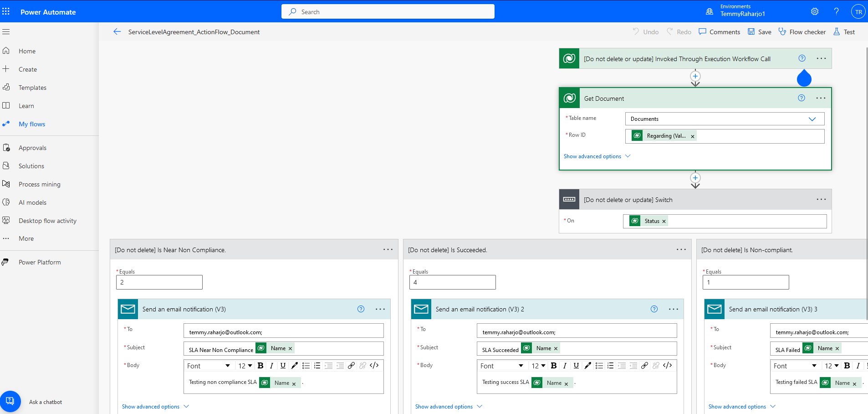Image resolution: width=868 pixels, height=414 pixels.
Task: Click the Search box in the header
Action: (388, 11)
